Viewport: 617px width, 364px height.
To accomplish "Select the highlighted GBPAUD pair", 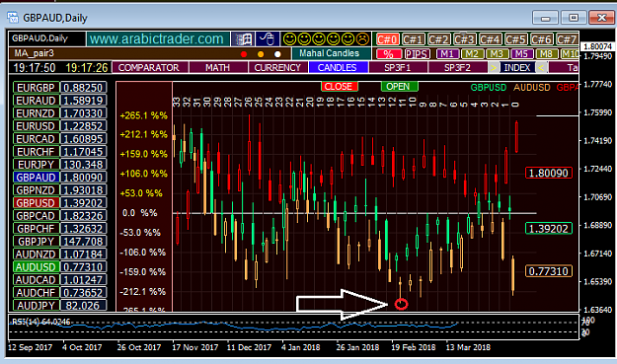I will click(x=37, y=178).
